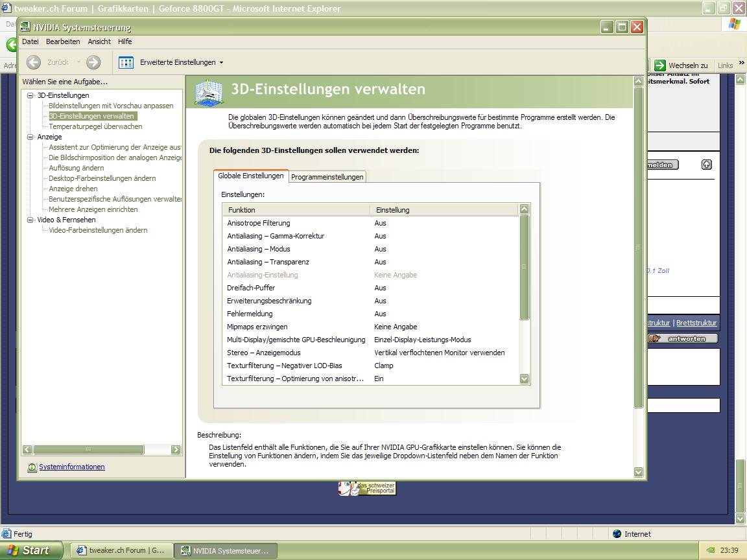747x560 pixels.
Task: Select Auflösung ändern in the task tree
Action: click(77, 168)
